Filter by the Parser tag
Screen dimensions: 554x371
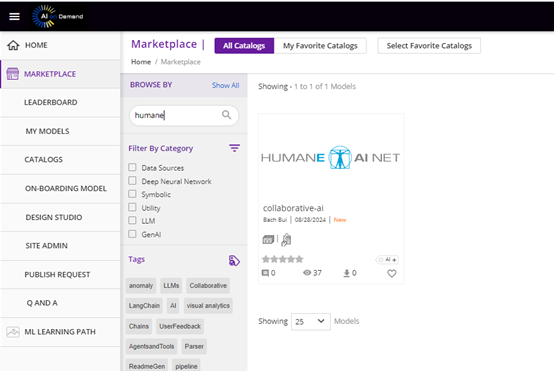(194, 346)
